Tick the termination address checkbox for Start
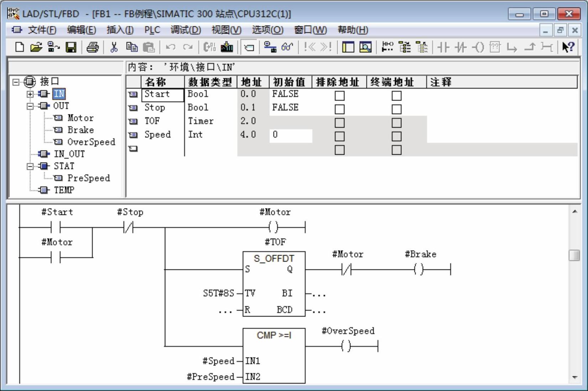588x391 pixels. coord(396,96)
